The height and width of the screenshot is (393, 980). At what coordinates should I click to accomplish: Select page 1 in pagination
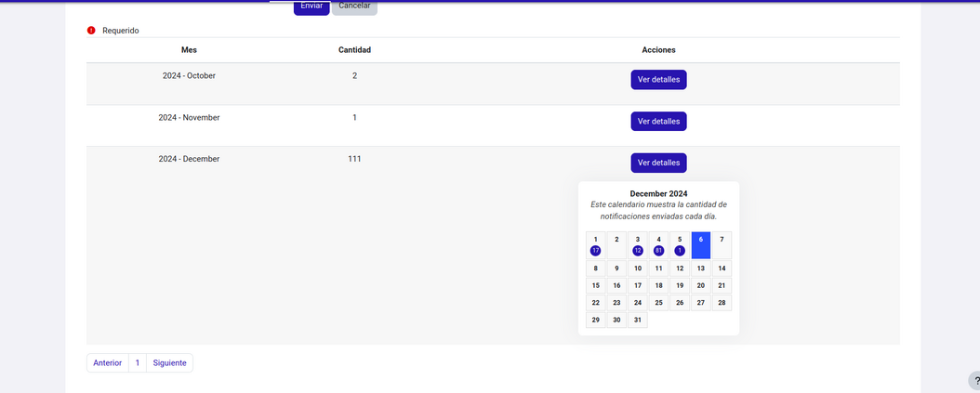138,363
